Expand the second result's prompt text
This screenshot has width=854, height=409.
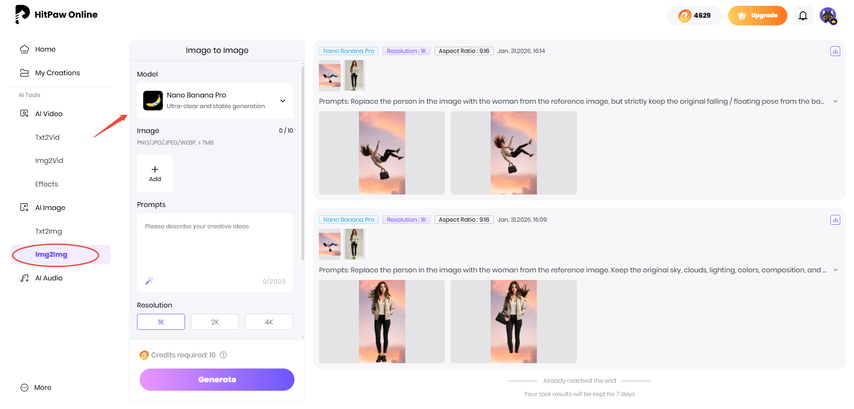(x=835, y=269)
